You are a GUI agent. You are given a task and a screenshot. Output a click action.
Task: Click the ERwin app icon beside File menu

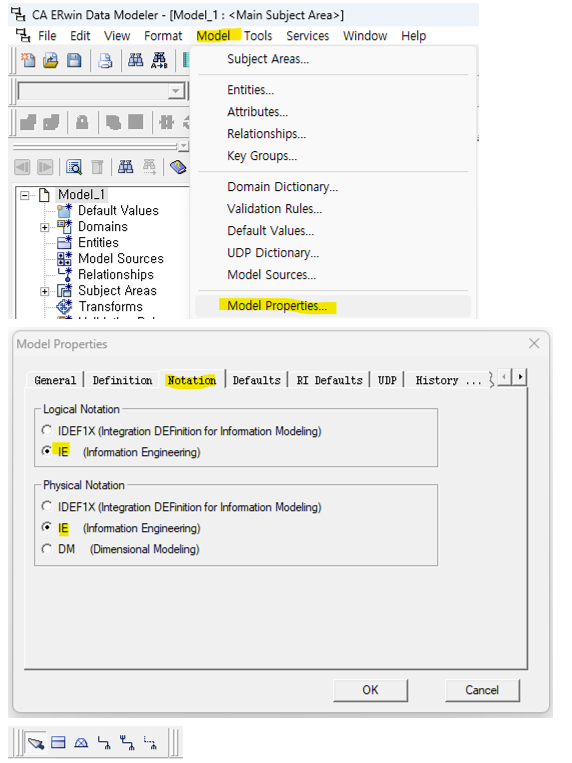(x=23, y=36)
